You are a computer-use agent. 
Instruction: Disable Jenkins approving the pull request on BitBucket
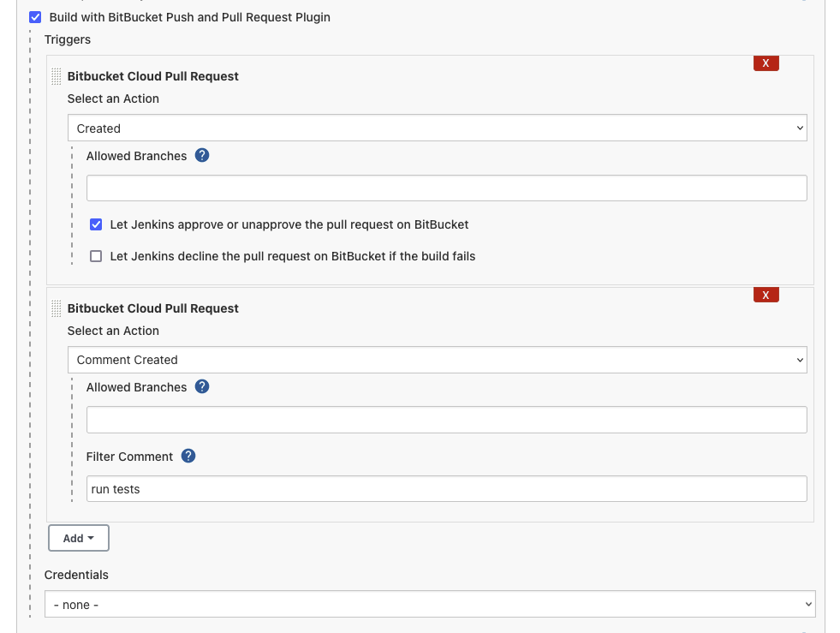coord(96,224)
